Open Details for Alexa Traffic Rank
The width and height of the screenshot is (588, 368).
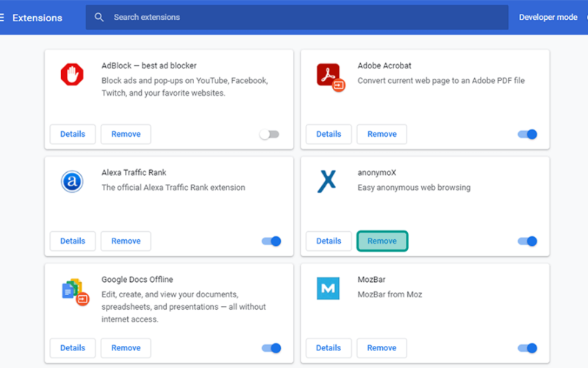point(73,241)
